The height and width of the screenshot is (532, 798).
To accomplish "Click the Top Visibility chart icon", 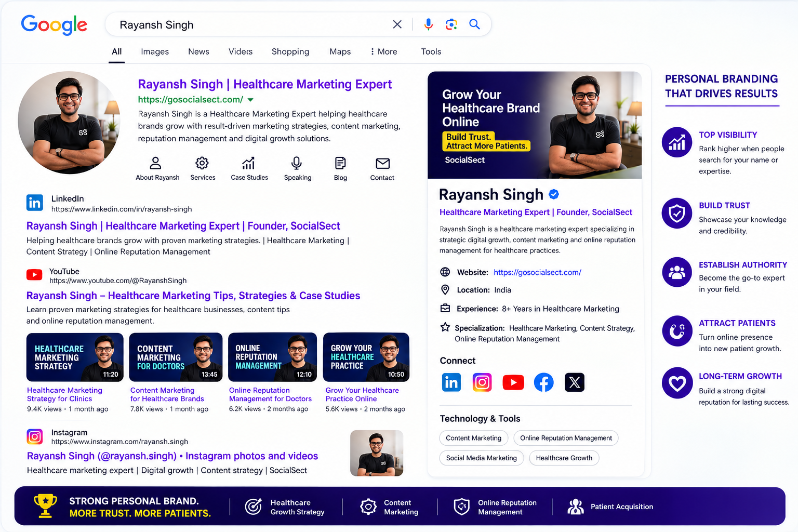I will (677, 142).
